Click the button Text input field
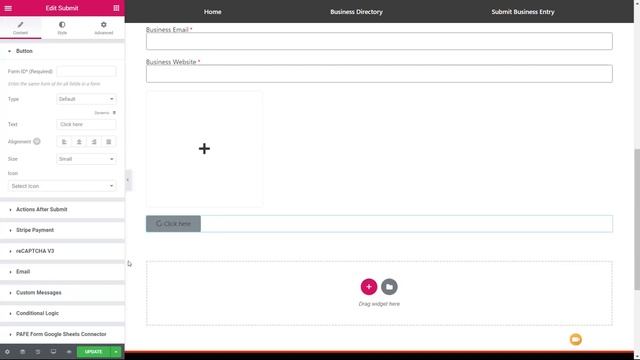This screenshot has height=360, width=640. pyautogui.click(x=86, y=124)
